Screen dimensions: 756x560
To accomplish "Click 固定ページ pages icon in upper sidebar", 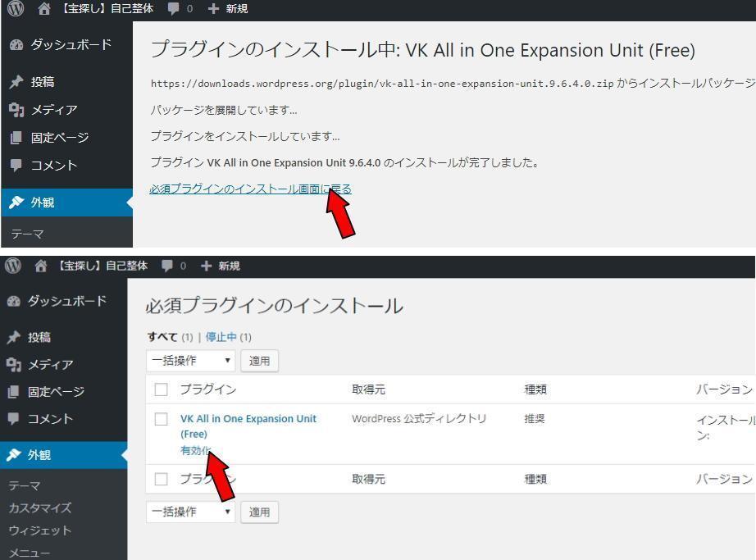I will 16,138.
